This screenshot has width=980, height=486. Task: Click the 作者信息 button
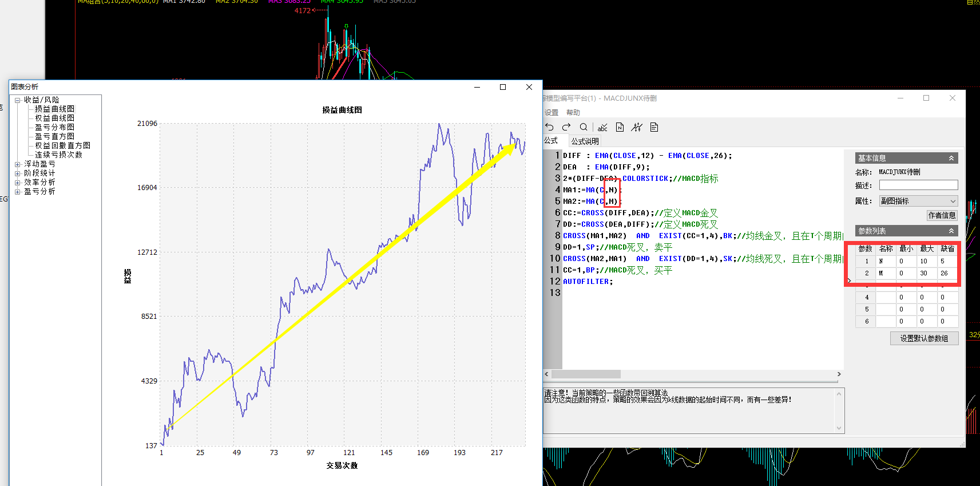click(x=942, y=215)
